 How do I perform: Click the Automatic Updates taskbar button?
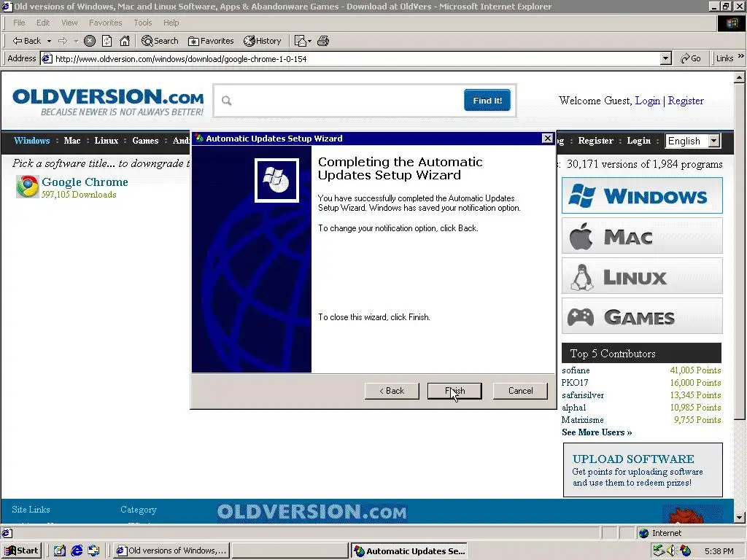(410, 551)
